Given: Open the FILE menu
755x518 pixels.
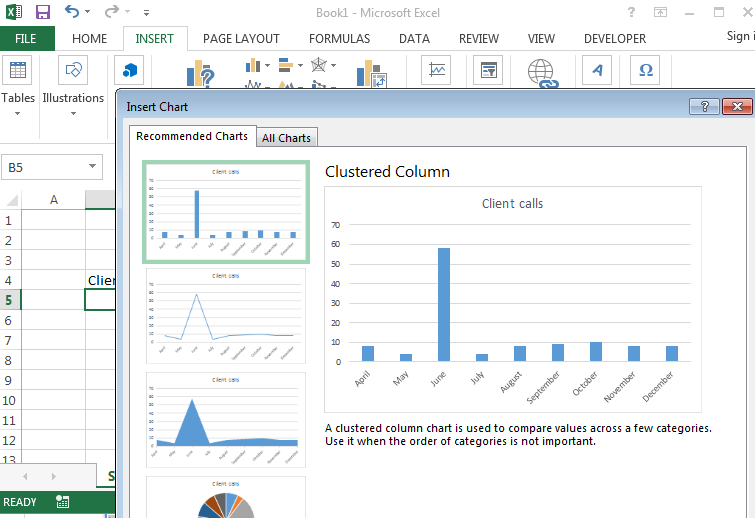Looking at the screenshot, I should tap(26, 39).
